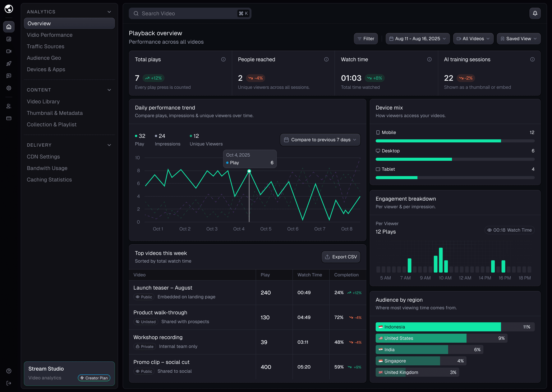Click the Export CSV button
552x392 pixels.
pos(341,257)
